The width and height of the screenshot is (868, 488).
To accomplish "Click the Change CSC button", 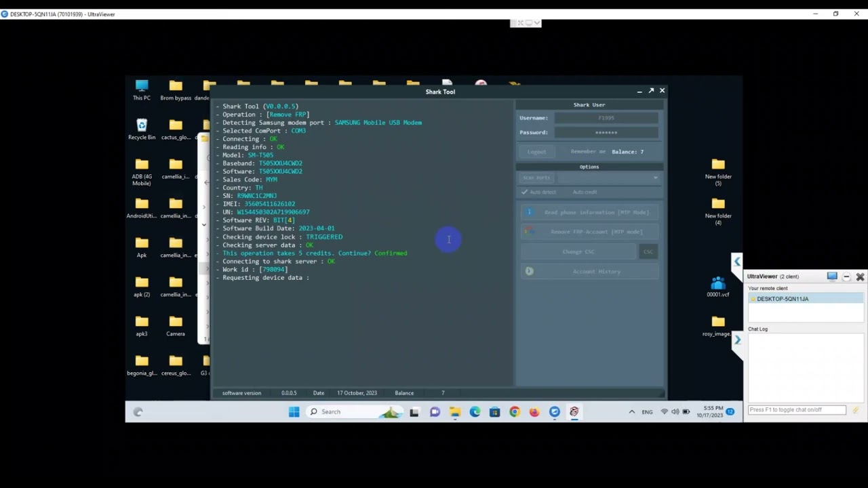I will coord(578,251).
